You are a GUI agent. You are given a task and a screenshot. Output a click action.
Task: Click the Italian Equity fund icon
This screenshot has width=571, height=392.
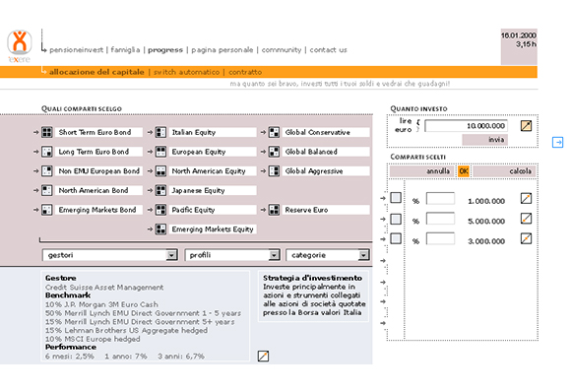click(160, 132)
